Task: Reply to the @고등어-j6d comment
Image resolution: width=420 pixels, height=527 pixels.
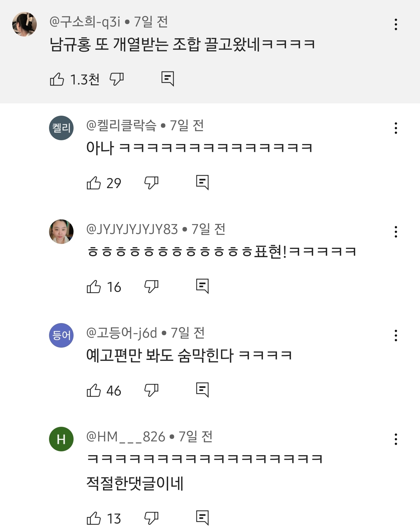Action: click(x=202, y=390)
